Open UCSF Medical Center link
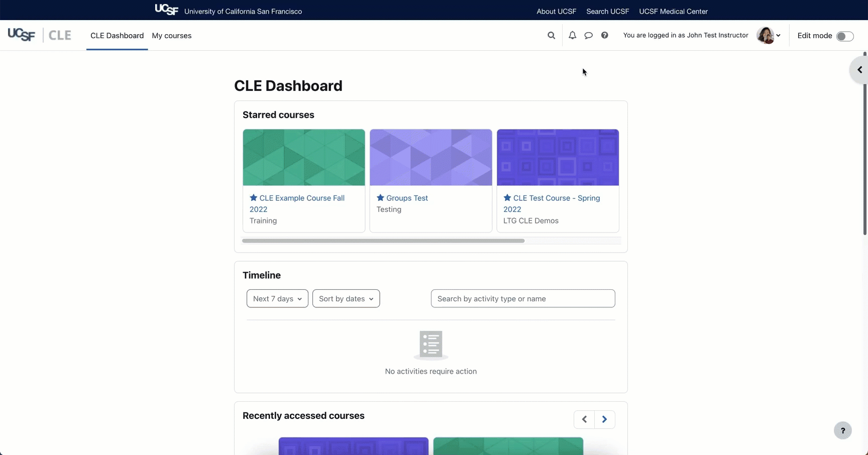The image size is (868, 455). pos(673,11)
